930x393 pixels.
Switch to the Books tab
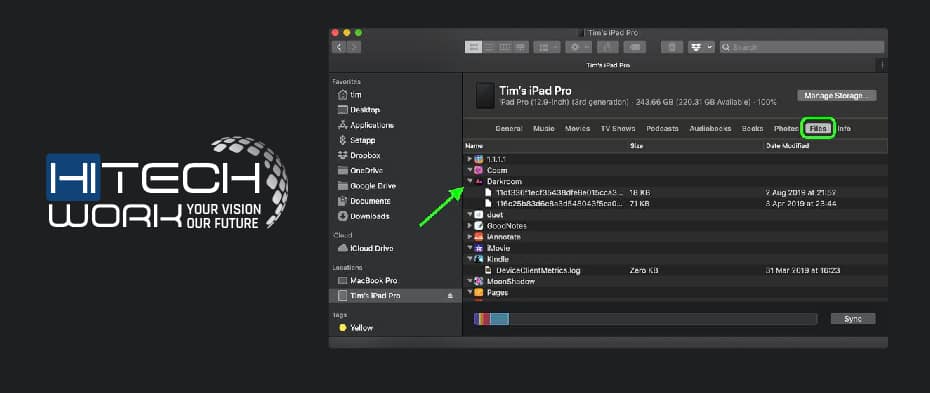pos(753,129)
